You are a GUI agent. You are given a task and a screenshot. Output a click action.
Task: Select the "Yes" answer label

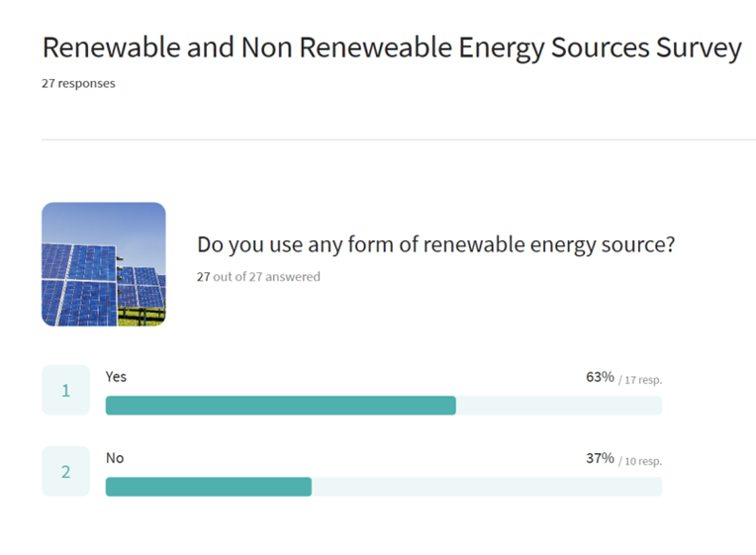[117, 377]
